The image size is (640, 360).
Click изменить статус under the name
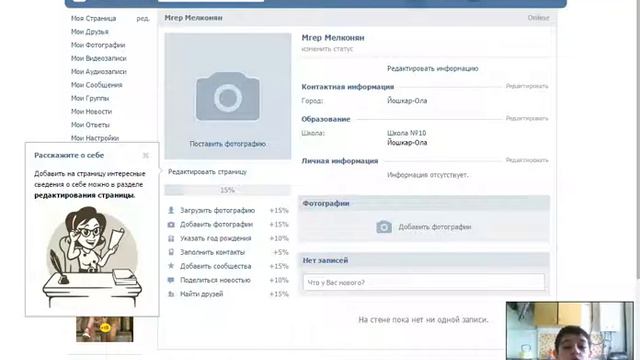click(327, 49)
